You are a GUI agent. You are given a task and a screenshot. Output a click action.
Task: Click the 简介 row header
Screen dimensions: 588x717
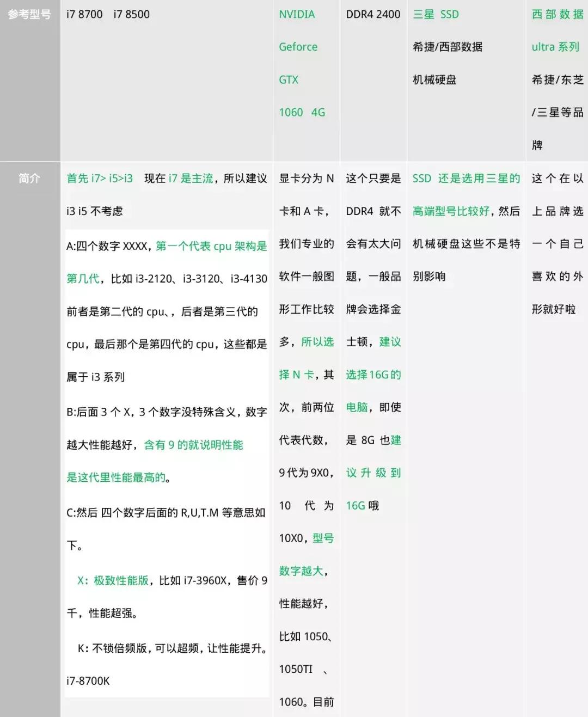click(x=30, y=178)
